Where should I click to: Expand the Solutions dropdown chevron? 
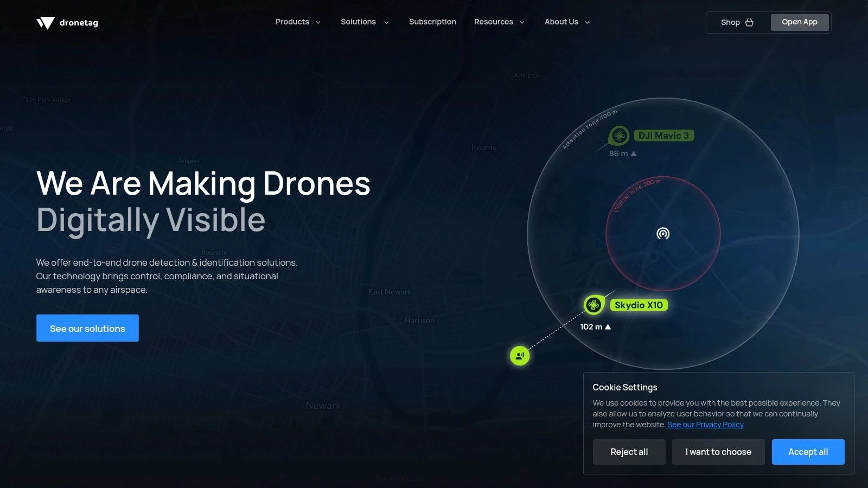[x=386, y=23]
